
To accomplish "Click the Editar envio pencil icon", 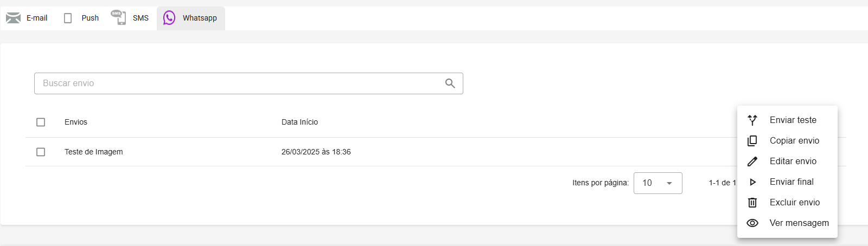I will [x=752, y=161].
